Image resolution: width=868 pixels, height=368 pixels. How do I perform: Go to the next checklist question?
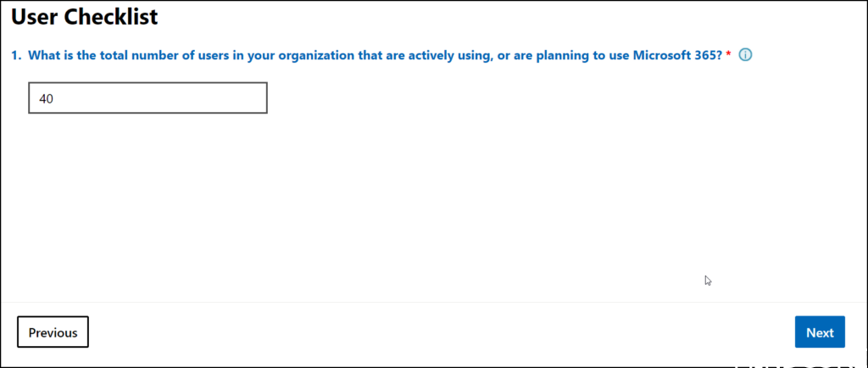pos(819,332)
